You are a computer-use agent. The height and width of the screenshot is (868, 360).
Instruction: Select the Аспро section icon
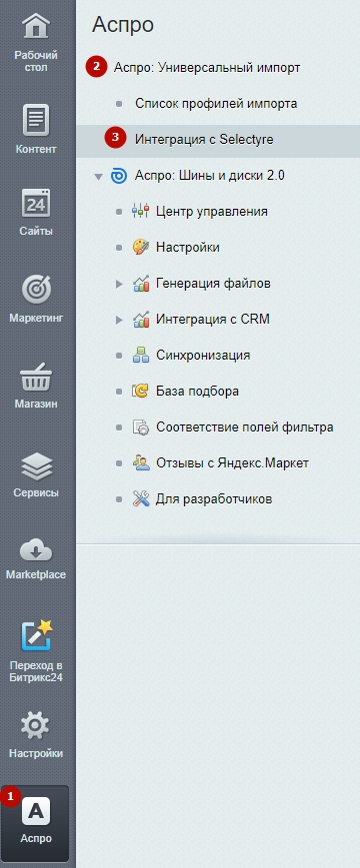tap(36, 811)
